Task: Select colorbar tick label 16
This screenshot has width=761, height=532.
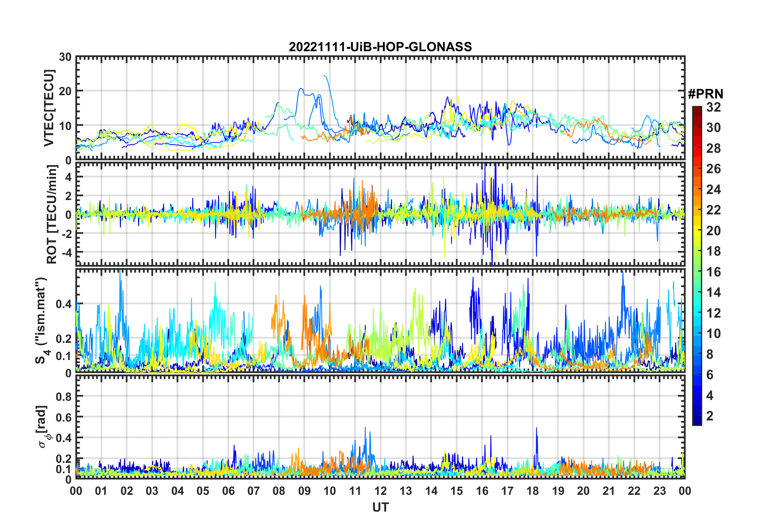Action: (x=713, y=272)
